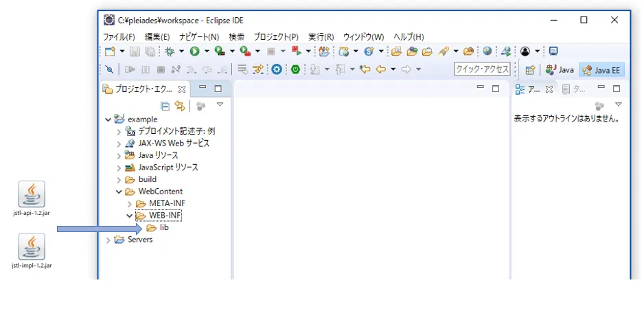Open the 編集(E) menu

[157, 36]
